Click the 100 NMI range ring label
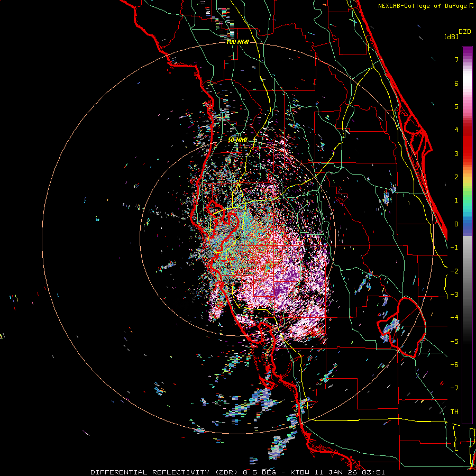 (237, 42)
